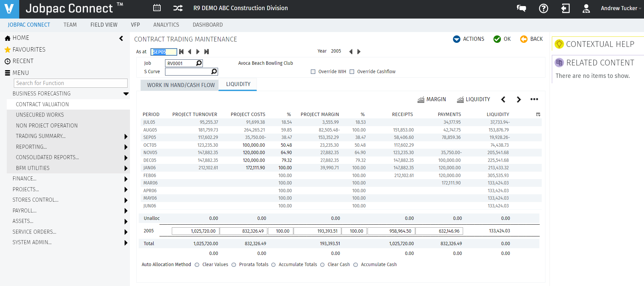Expand the Finance menu arrow
The image size is (644, 286).
(126, 179)
